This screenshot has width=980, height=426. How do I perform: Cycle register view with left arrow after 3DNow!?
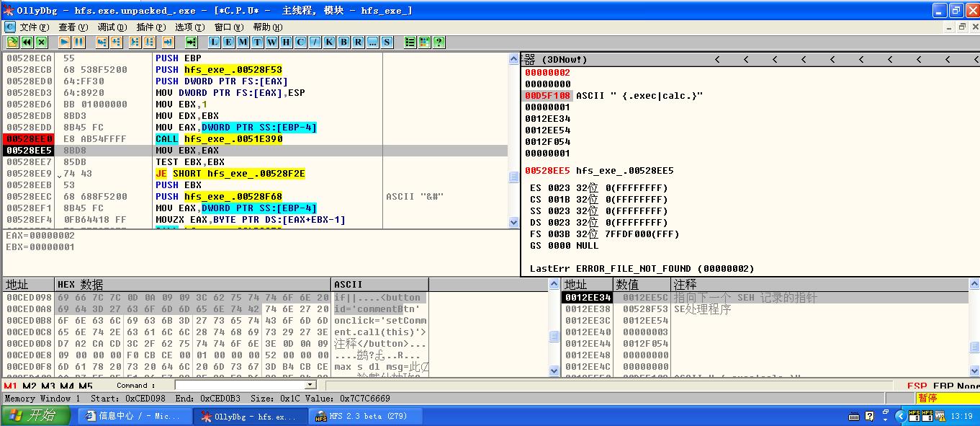(716, 59)
